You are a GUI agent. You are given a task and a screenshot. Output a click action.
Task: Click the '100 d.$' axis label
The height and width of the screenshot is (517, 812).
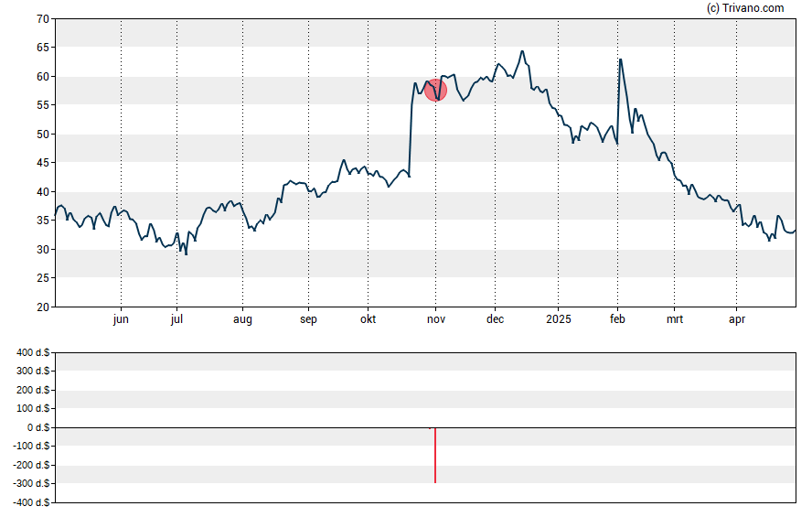click(33, 409)
